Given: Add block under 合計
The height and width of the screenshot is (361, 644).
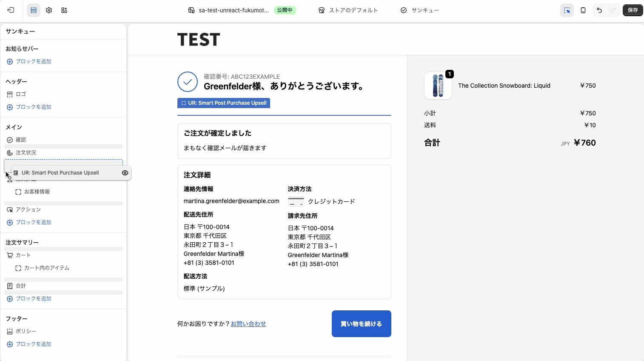Looking at the screenshot, I should pos(29,299).
